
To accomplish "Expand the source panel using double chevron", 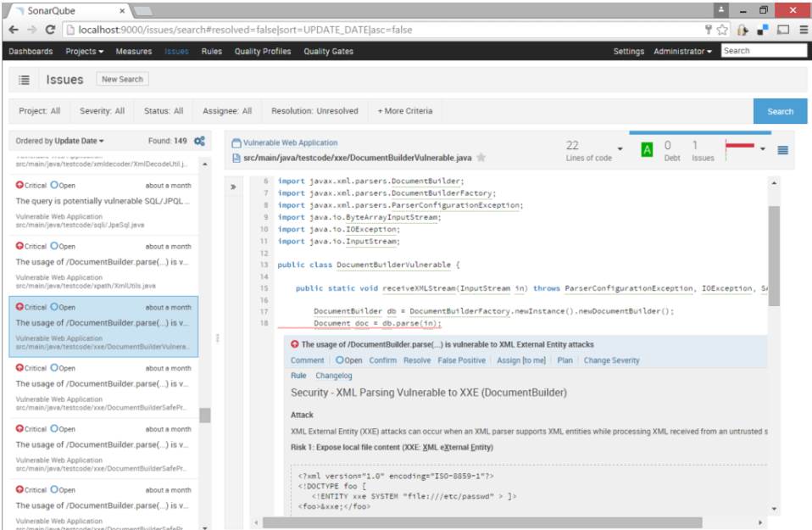I will [x=233, y=187].
